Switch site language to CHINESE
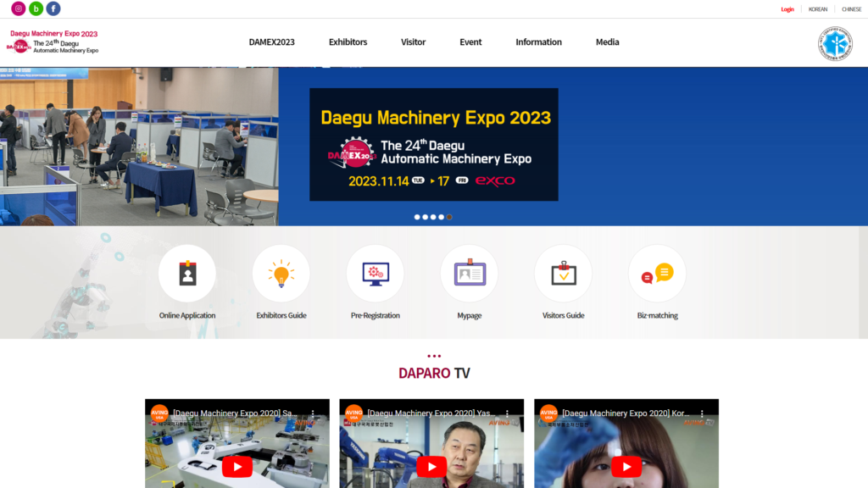The height and width of the screenshot is (488, 868). click(x=851, y=9)
